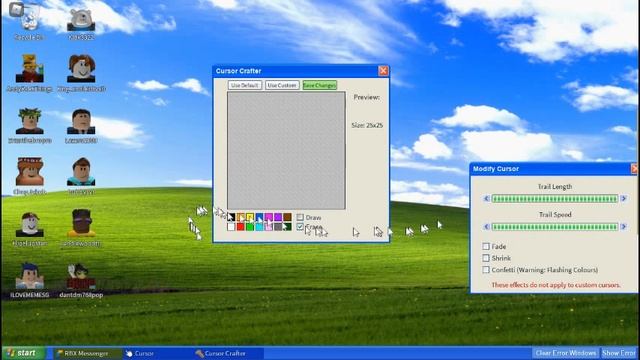The height and width of the screenshot is (360, 640).
Task: Select the white color swatch
Action: pos(231,227)
